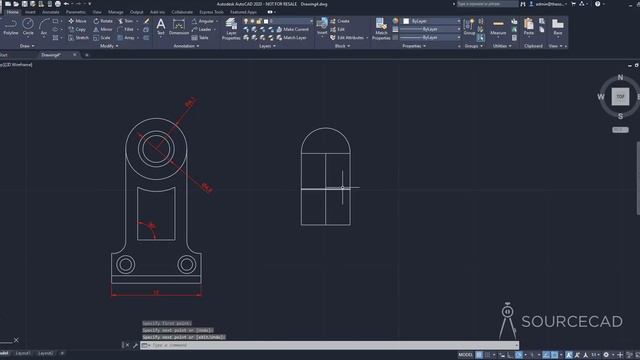Open the Parametric ribbon tab
The image size is (640, 360).
(76, 12)
